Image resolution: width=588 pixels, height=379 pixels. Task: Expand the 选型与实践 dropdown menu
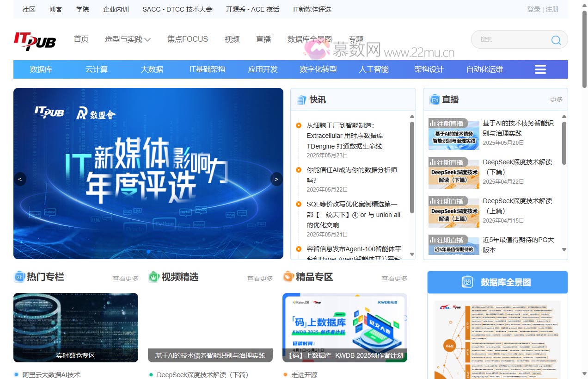pyautogui.click(x=128, y=39)
